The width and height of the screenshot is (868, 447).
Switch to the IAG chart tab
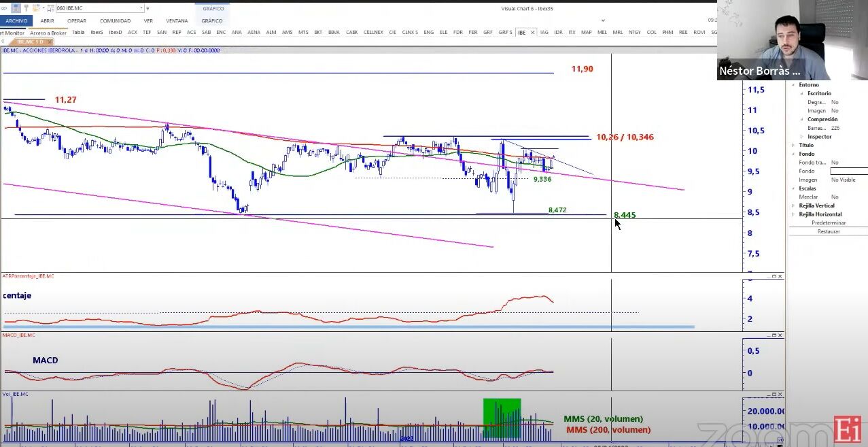coord(544,32)
